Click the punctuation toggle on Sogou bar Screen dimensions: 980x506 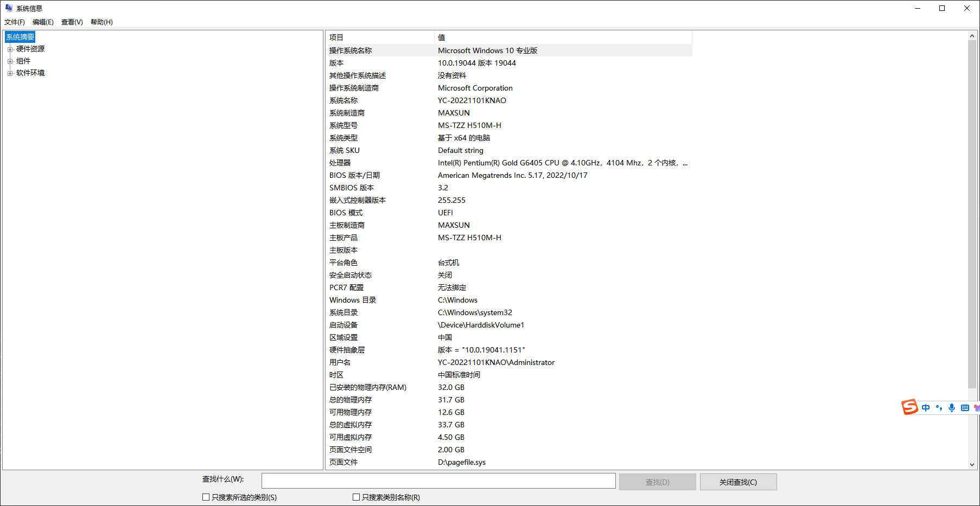[x=939, y=408]
